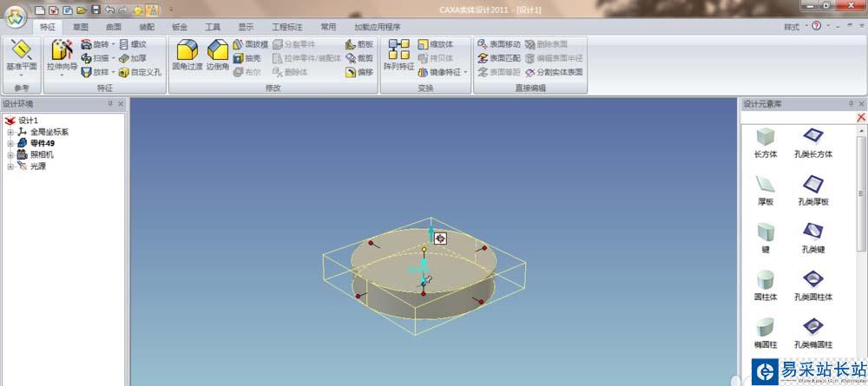
Task: Select the 设计1 root tree item
Action: pos(22,121)
